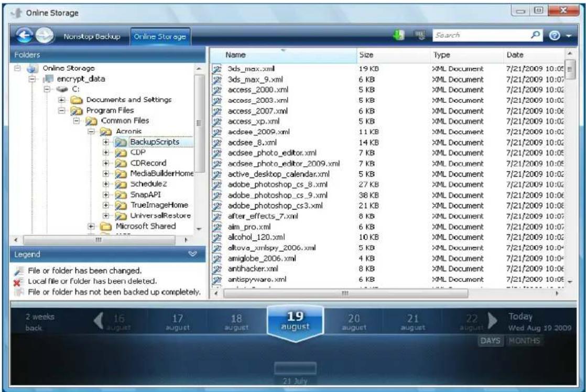The image size is (586, 392).
Task: Collapse the Legend panel chevron
Action: pyautogui.click(x=192, y=254)
